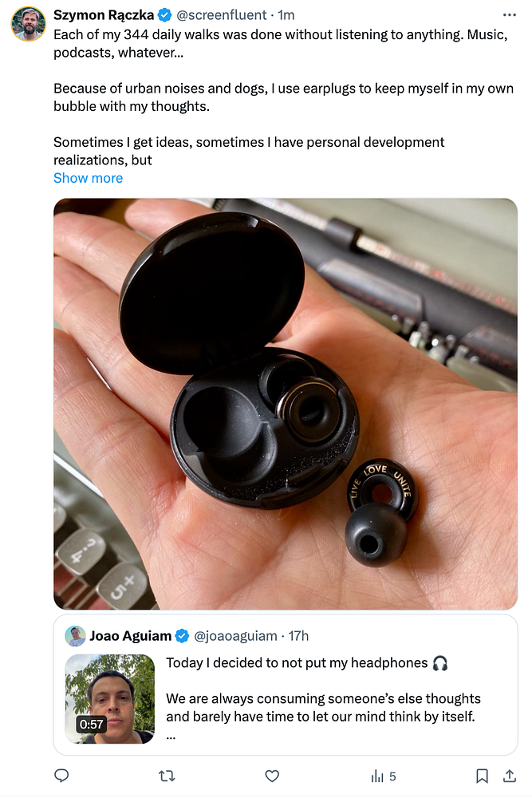Open Szymon Rączka's profile avatar
The height and width of the screenshot is (798, 532).
click(29, 24)
